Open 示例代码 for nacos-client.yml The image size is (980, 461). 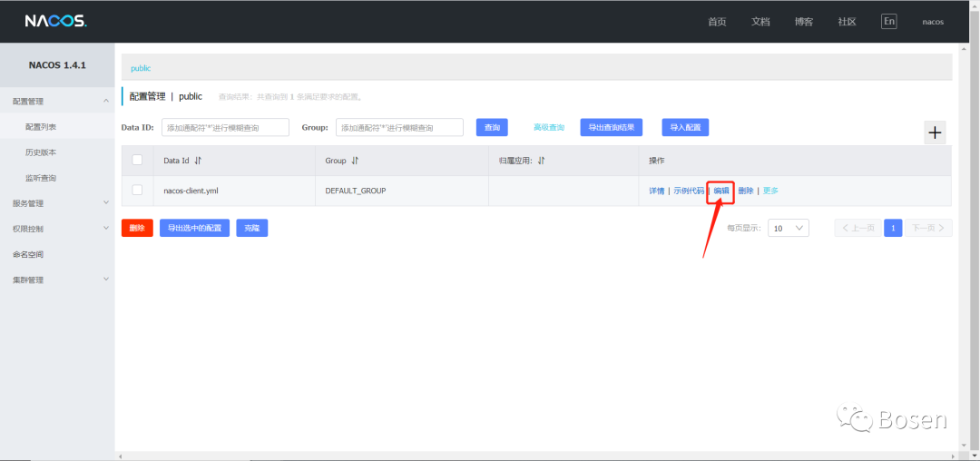(689, 191)
